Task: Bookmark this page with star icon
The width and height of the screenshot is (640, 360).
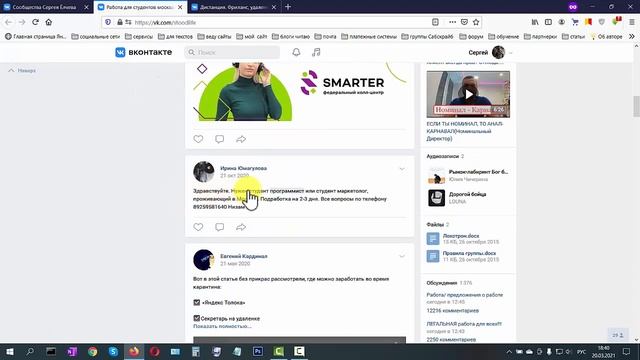Action: tap(476, 22)
